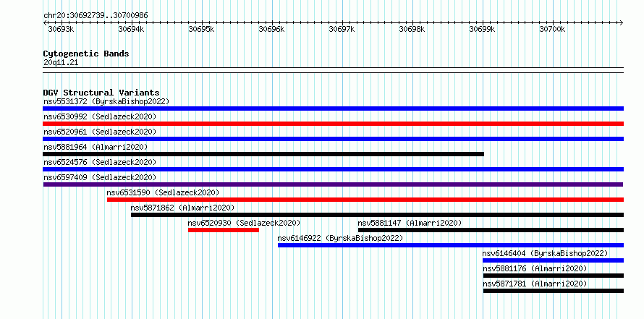Open nsv6520930 (Sedlazeck2020) label
This screenshot has width=644, height=319.
pyautogui.click(x=244, y=223)
